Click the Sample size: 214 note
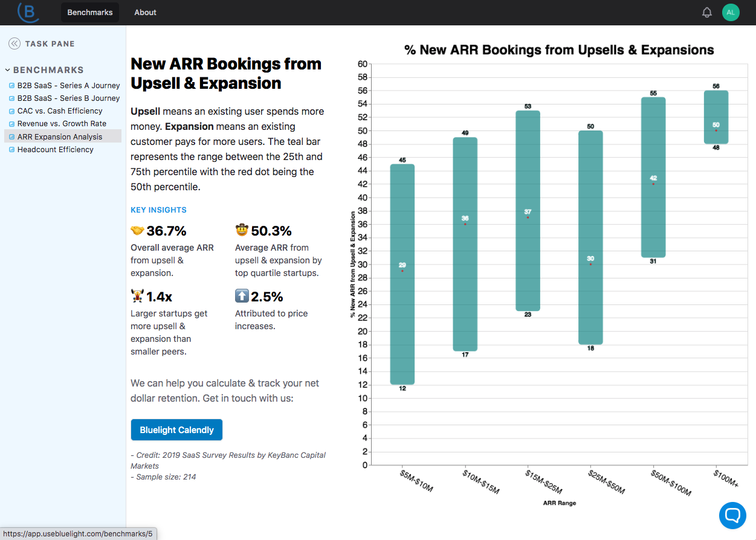 click(x=163, y=477)
